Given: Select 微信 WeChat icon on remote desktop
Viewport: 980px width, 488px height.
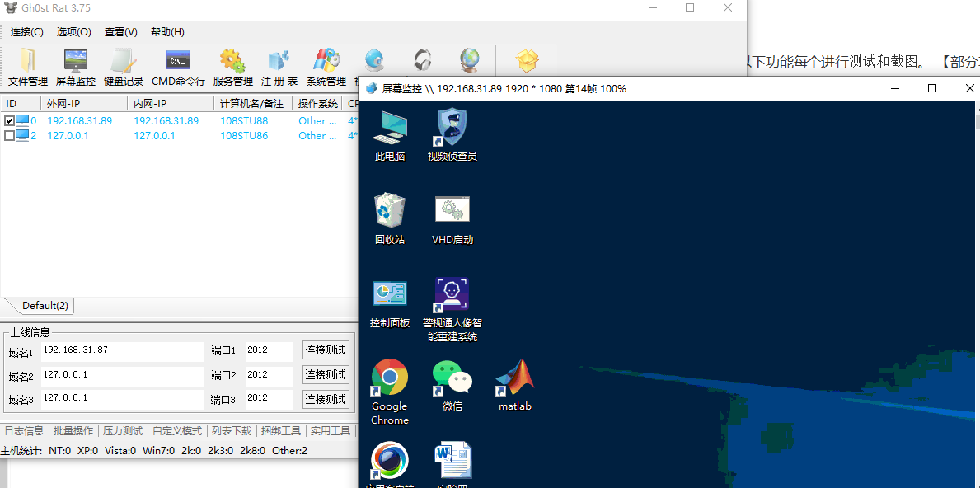Looking at the screenshot, I should (452, 386).
